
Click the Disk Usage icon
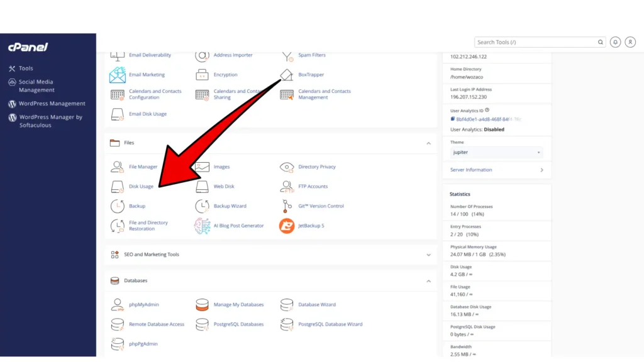[x=117, y=186]
